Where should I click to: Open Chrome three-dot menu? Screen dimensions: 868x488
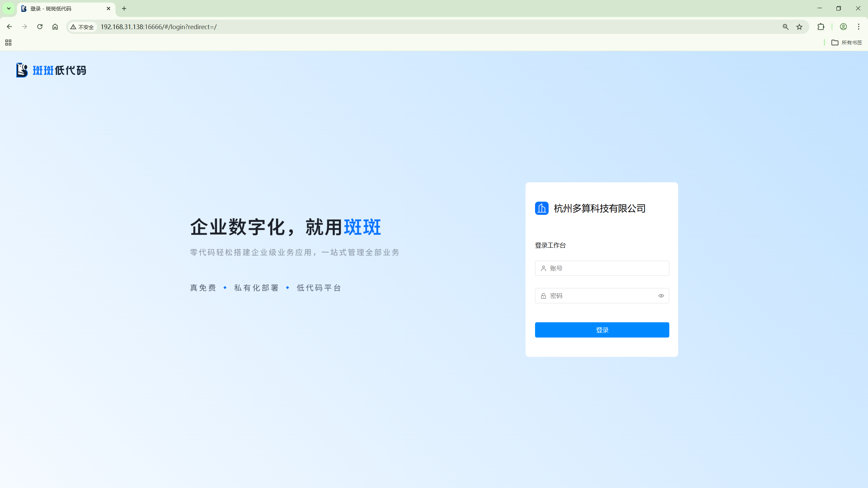coord(859,27)
